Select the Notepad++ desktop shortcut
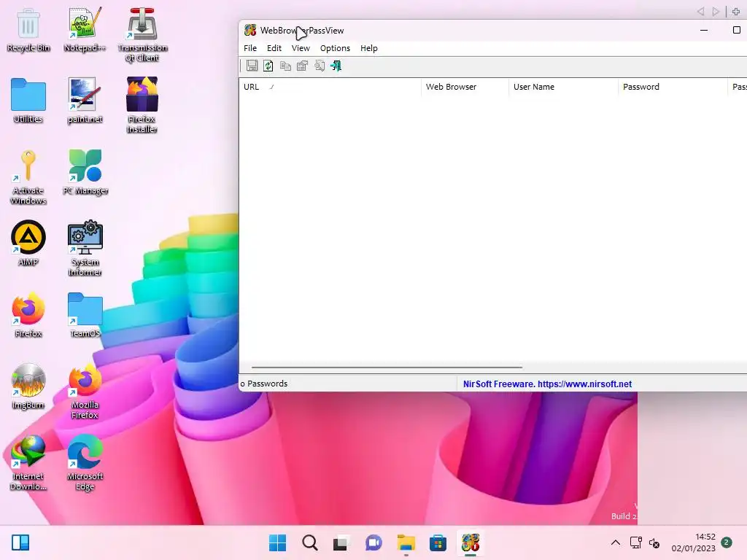The image size is (747, 560). [85, 31]
